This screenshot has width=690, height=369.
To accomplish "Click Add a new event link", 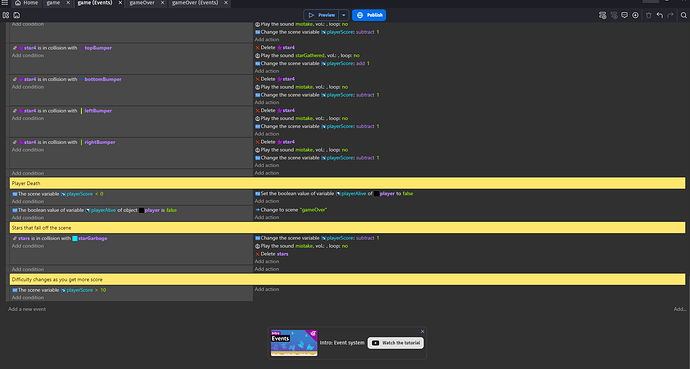I will (27, 309).
